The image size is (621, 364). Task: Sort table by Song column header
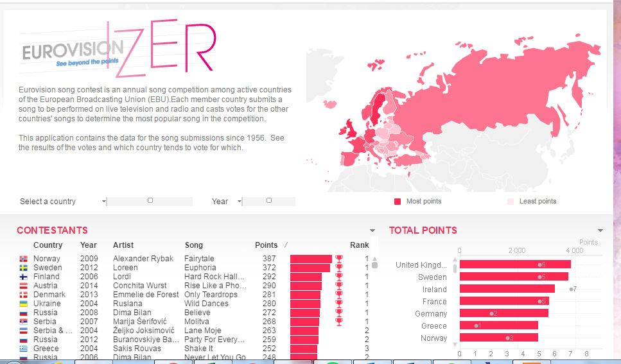(194, 245)
